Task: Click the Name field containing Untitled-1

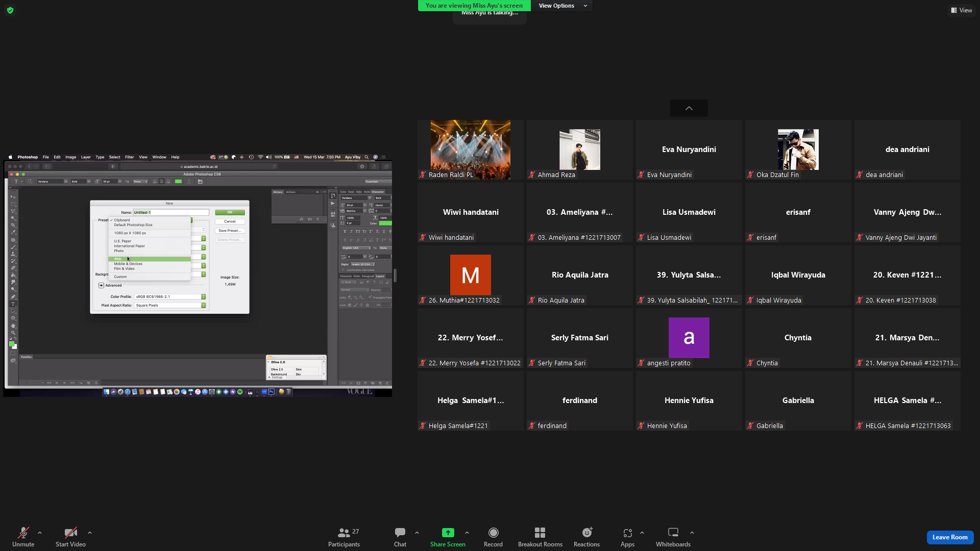Action: (171, 212)
